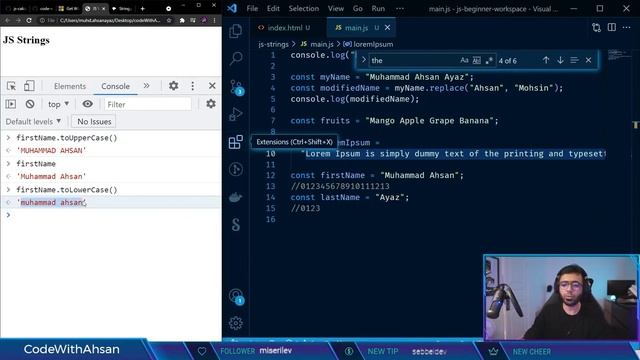Image resolution: width=640 pixels, height=360 pixels.
Task: Open the Go menu
Action: pyautogui.click(x=358, y=8)
